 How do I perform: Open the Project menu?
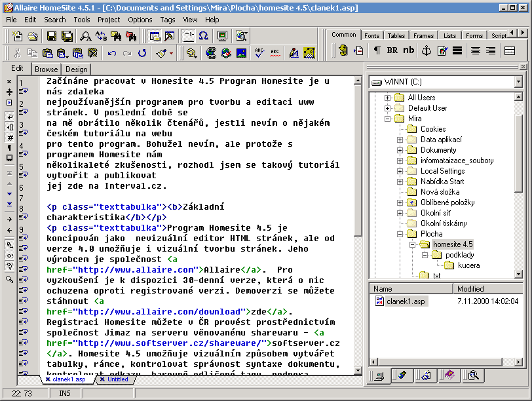(109, 20)
